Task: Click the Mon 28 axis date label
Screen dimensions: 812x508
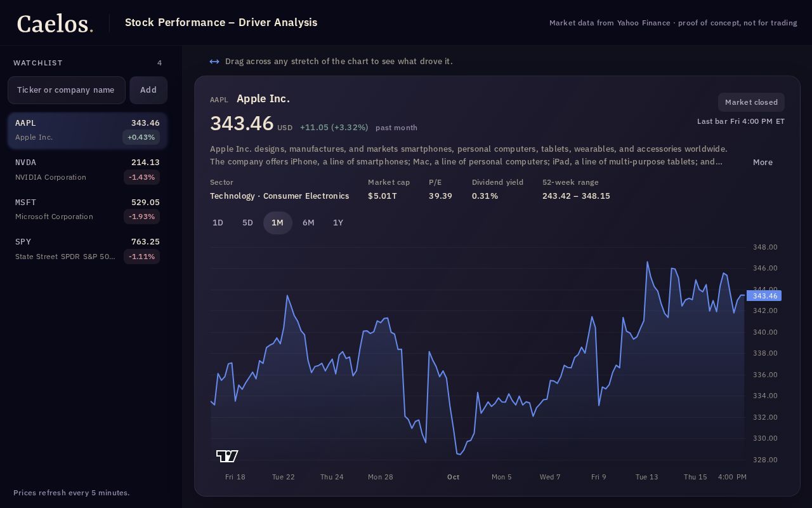Action: (381, 477)
